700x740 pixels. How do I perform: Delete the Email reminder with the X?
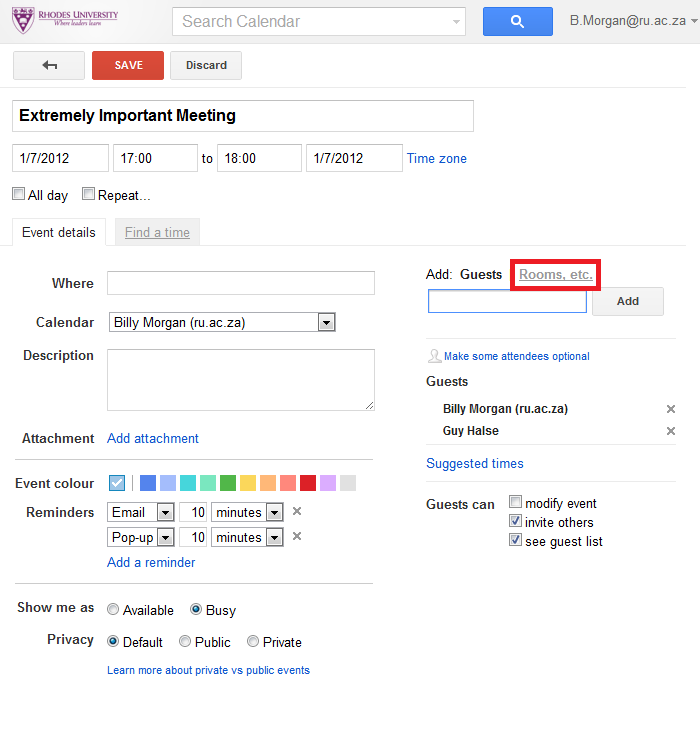tap(296, 511)
